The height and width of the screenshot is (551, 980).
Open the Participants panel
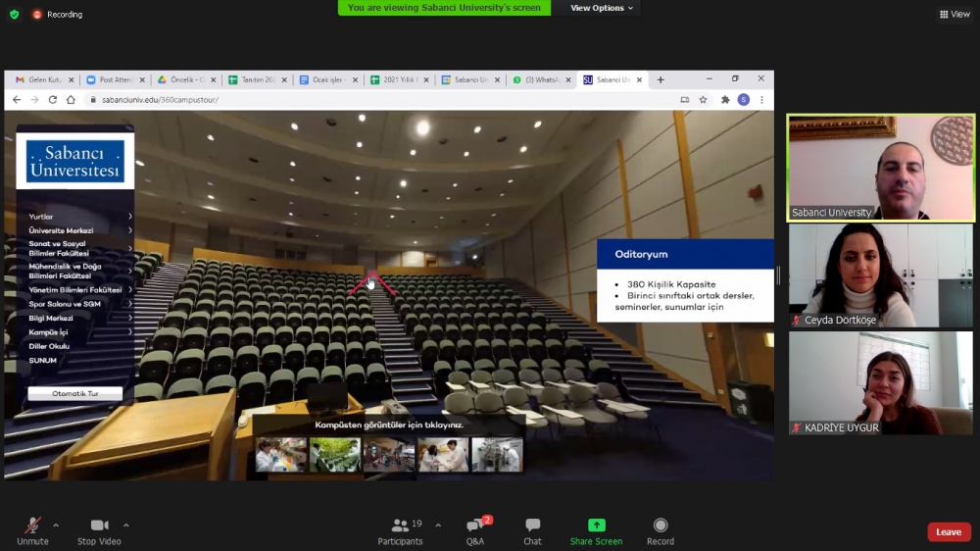click(x=400, y=531)
